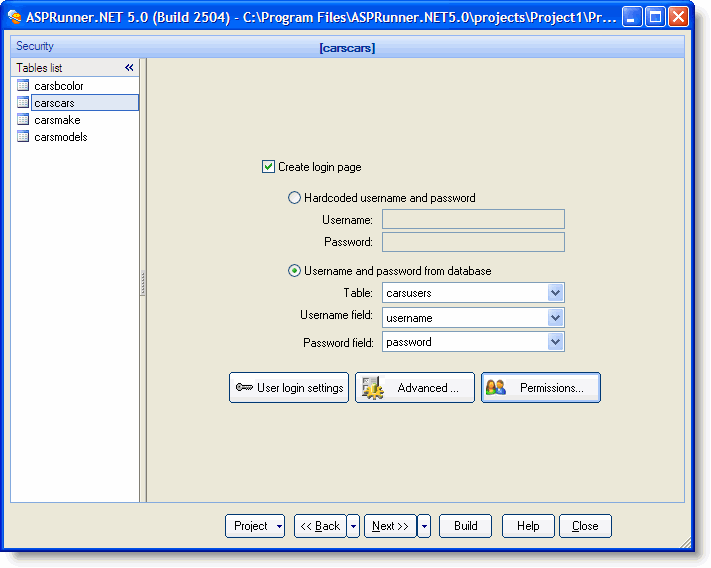Open the Password field dropdown
The image size is (711, 568).
tap(555, 342)
